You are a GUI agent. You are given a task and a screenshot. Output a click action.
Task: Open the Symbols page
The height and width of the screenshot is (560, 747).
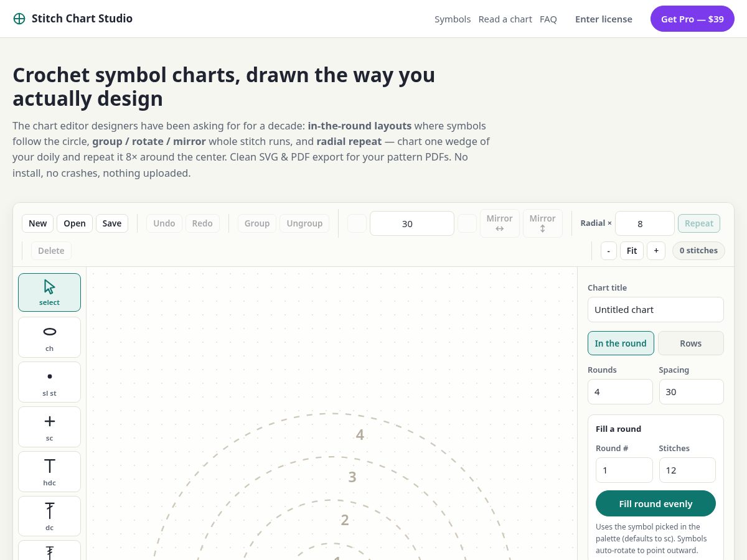click(453, 19)
